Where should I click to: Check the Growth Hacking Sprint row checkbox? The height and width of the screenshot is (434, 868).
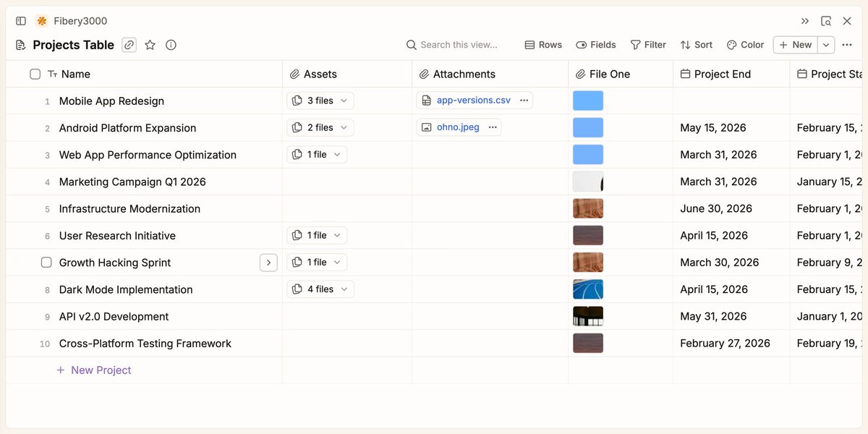(x=46, y=263)
